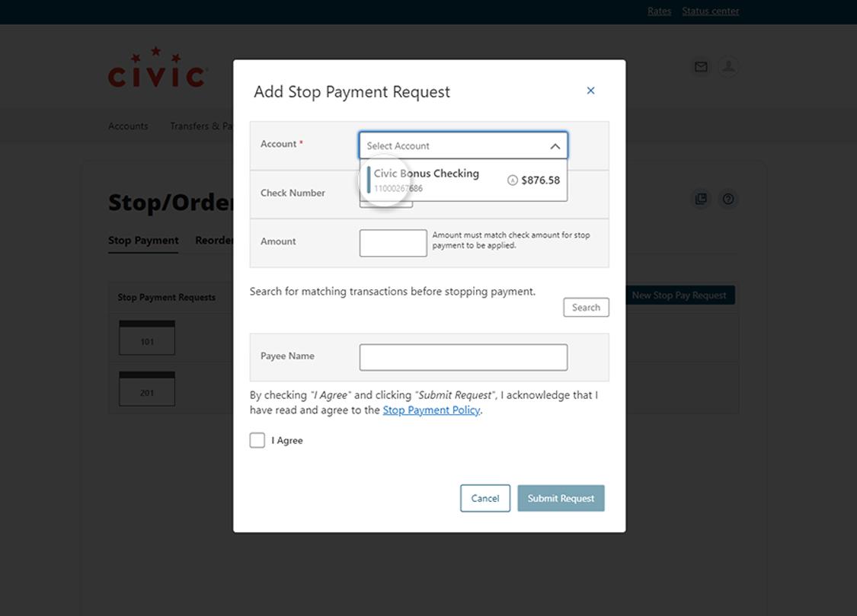Open the Transfers & Payments menu

point(201,126)
